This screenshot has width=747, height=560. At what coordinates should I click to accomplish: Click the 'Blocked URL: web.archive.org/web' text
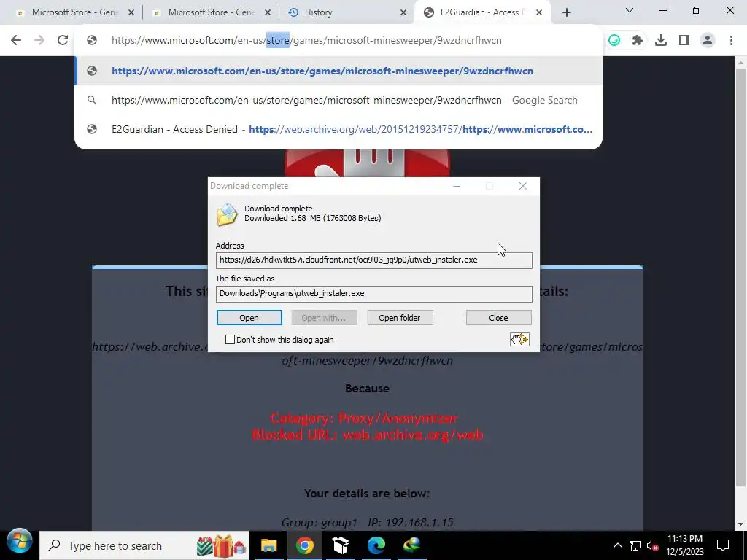[368, 435]
